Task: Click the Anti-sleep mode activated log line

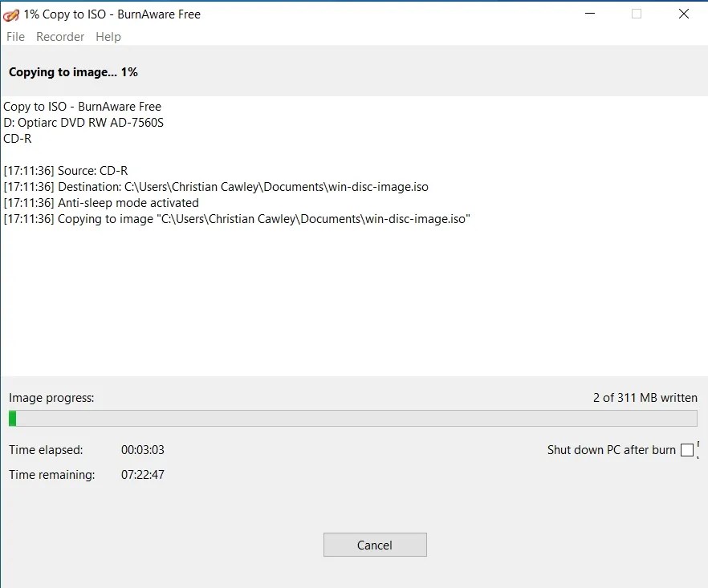Action: pos(102,202)
